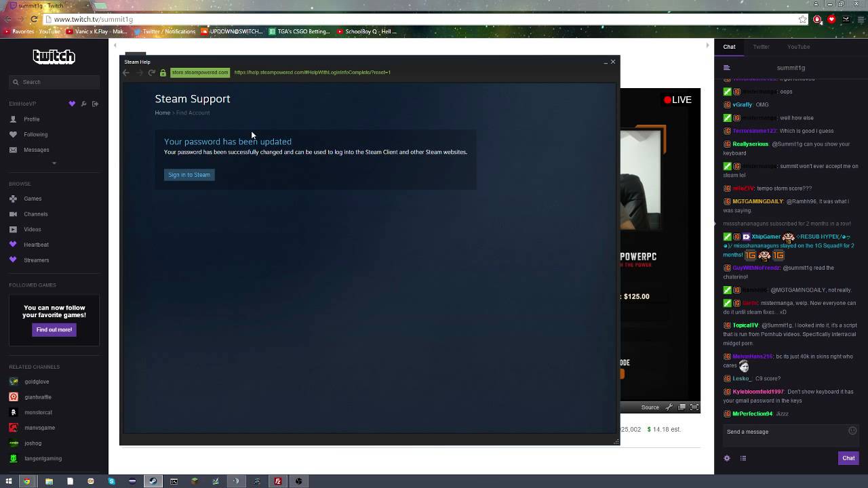Click the Steam Help URL address text
The width and height of the screenshot is (868, 488).
pos(312,73)
